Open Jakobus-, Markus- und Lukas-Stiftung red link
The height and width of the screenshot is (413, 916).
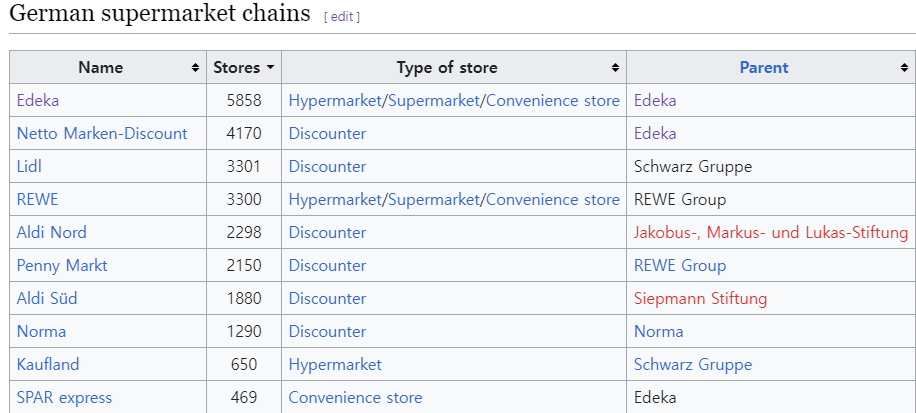click(771, 232)
